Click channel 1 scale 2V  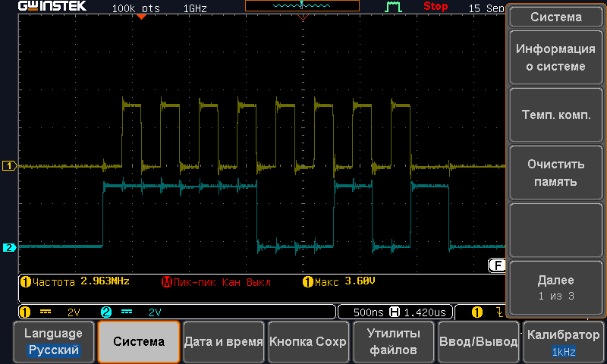tap(74, 312)
